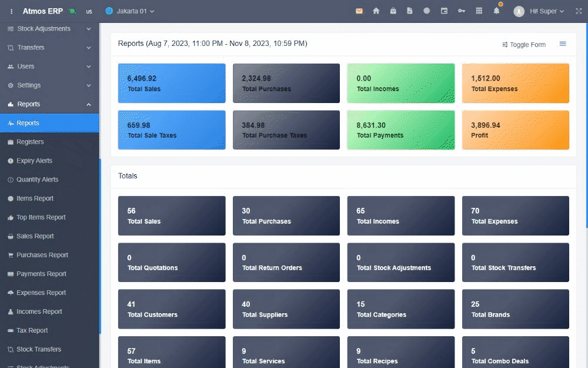This screenshot has width=588, height=368.
Task: Click the 2,324.98 Total Purchases card
Action: [286, 83]
